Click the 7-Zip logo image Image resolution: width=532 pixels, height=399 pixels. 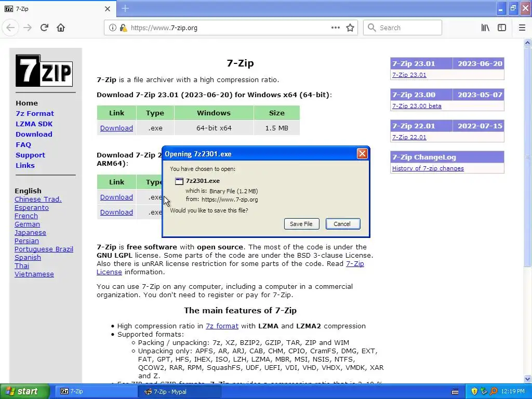point(44,71)
